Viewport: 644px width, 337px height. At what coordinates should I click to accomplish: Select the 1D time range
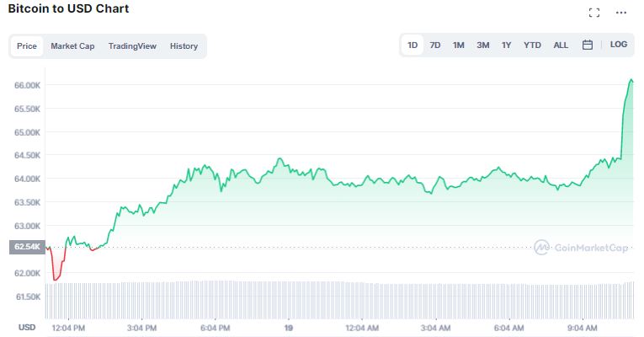[412, 45]
